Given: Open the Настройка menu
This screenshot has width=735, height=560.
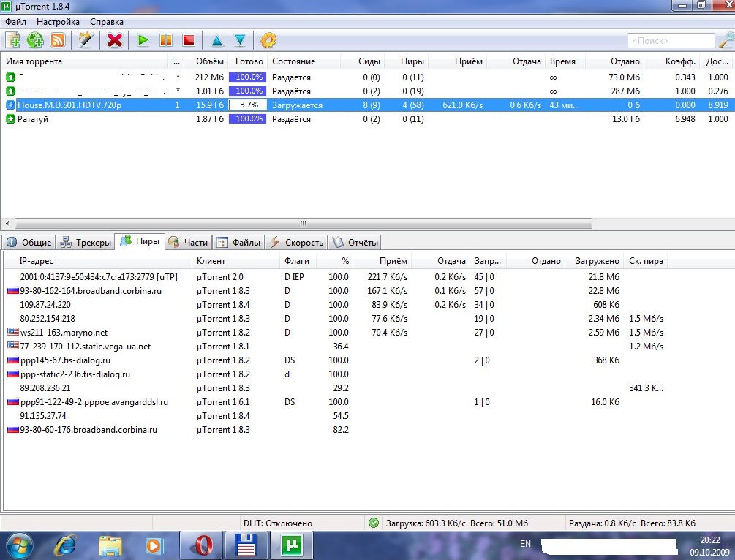Looking at the screenshot, I should tap(58, 22).
